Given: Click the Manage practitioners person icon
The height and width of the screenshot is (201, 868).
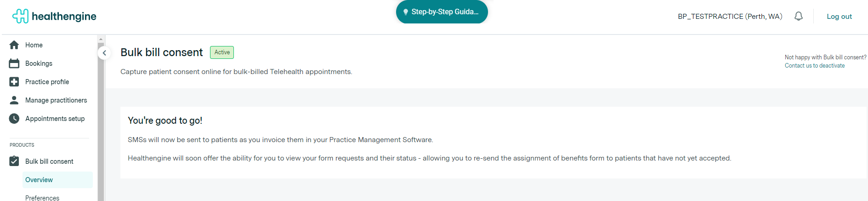Looking at the screenshot, I should (14, 100).
